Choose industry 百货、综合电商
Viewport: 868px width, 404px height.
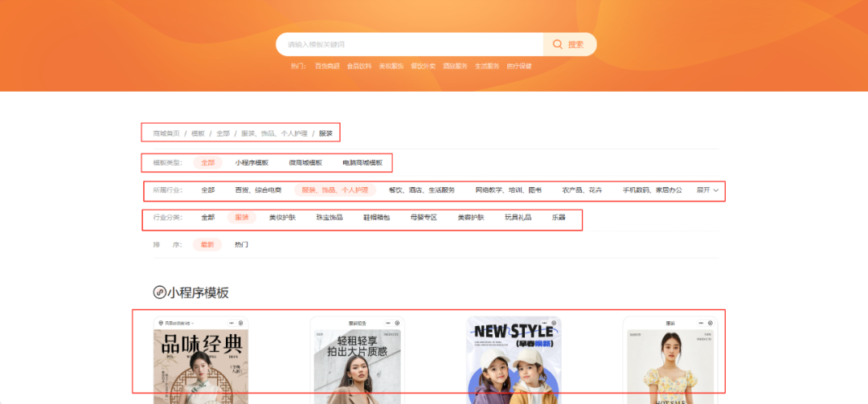tap(258, 190)
